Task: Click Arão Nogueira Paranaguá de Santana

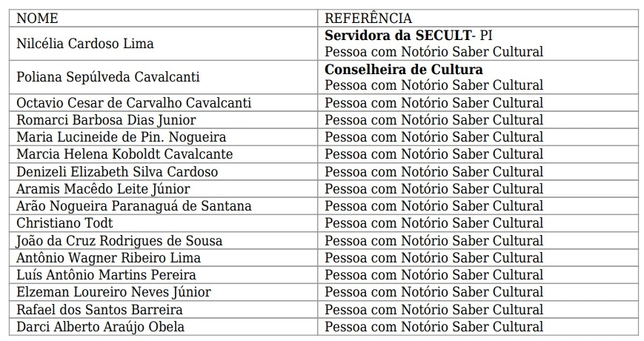Action: [133, 206]
